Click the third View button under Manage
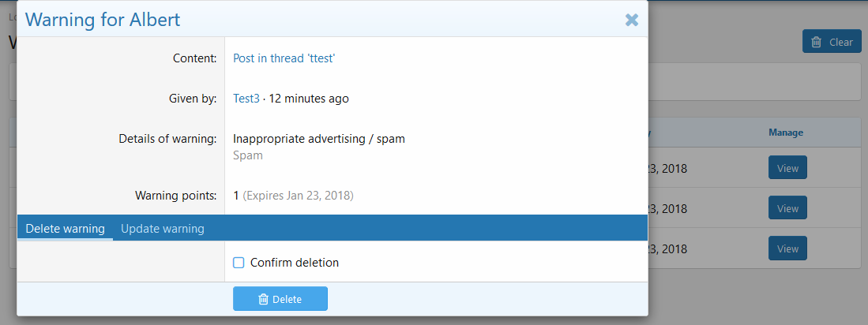 tap(787, 248)
